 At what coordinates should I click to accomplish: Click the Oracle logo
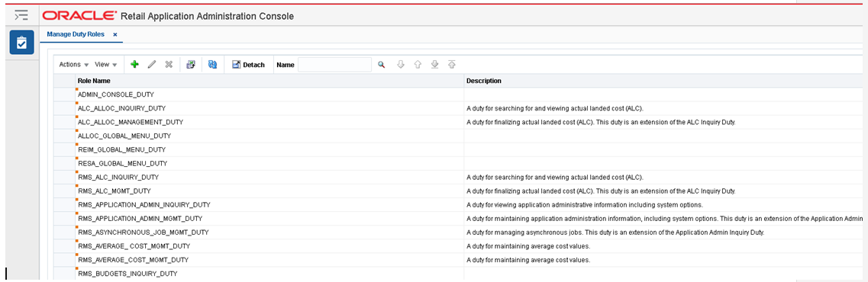79,16
